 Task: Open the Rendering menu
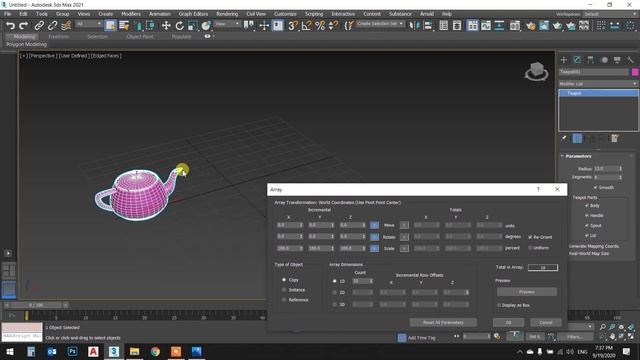pyautogui.click(x=227, y=14)
